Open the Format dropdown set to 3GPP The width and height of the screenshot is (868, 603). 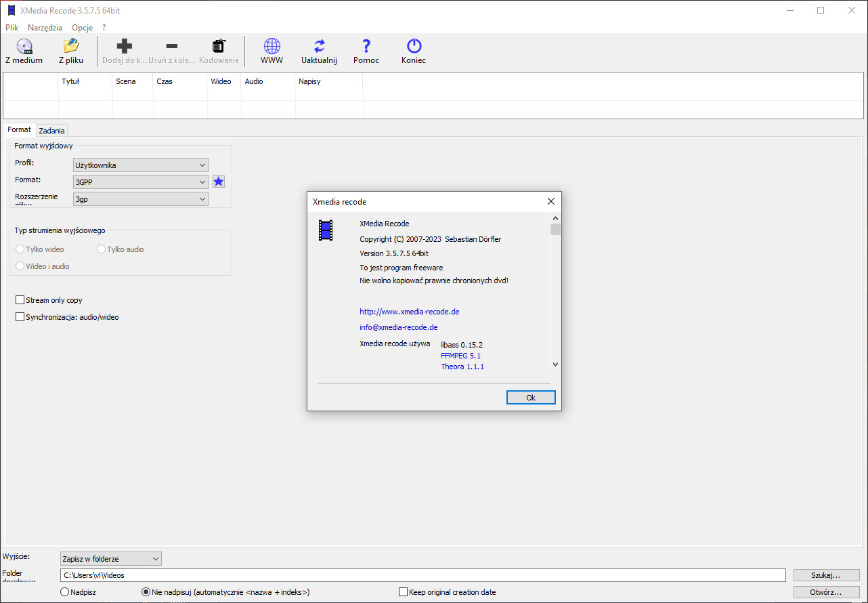click(x=141, y=182)
